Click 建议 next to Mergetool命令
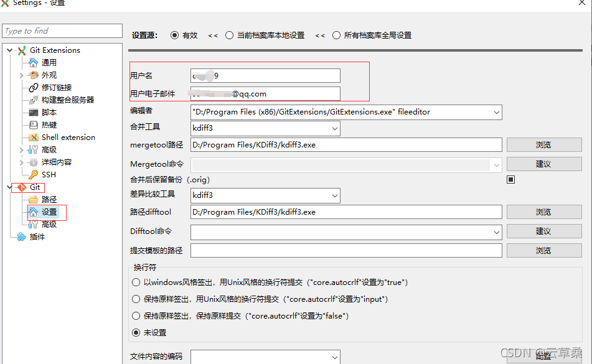 click(x=544, y=164)
